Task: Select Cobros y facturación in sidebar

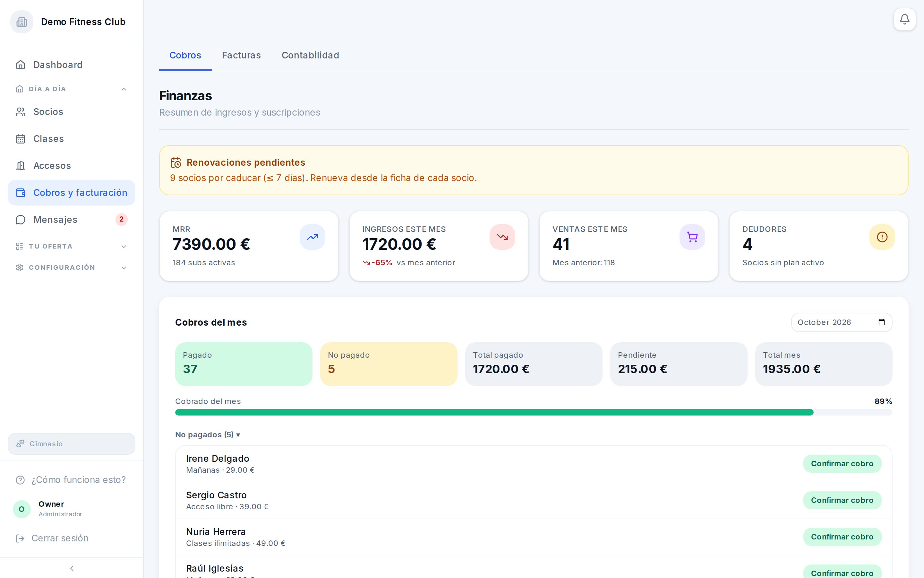Action: (x=72, y=193)
